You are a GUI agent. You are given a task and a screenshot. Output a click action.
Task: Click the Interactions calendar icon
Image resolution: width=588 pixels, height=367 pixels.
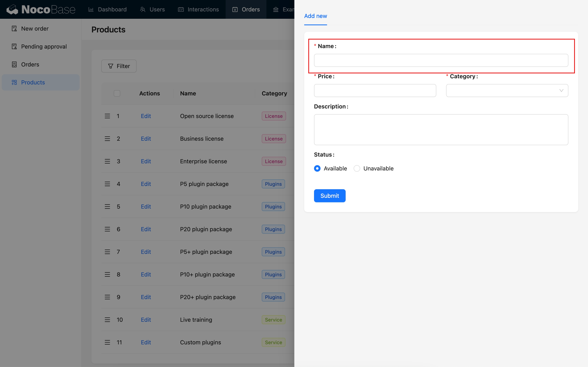point(181,9)
